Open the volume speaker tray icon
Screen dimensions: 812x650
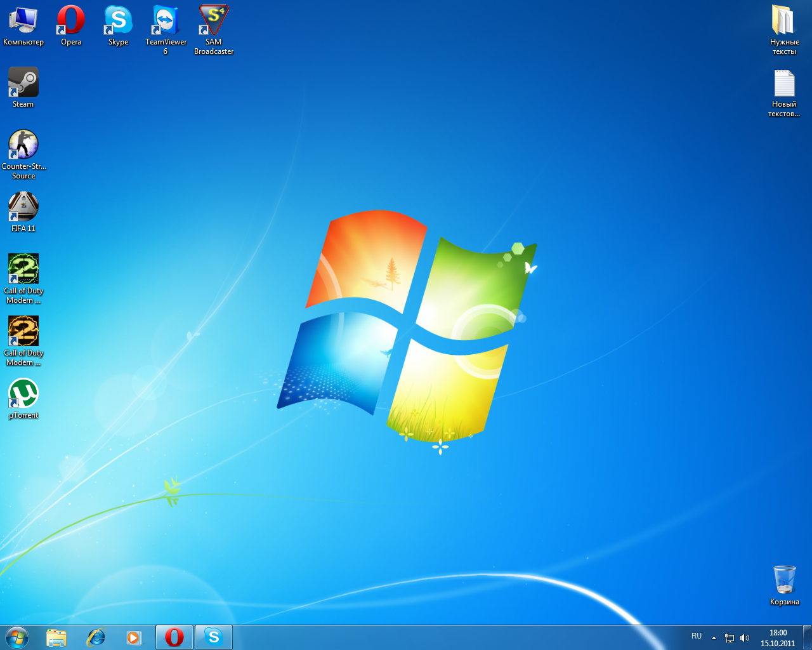(x=745, y=638)
